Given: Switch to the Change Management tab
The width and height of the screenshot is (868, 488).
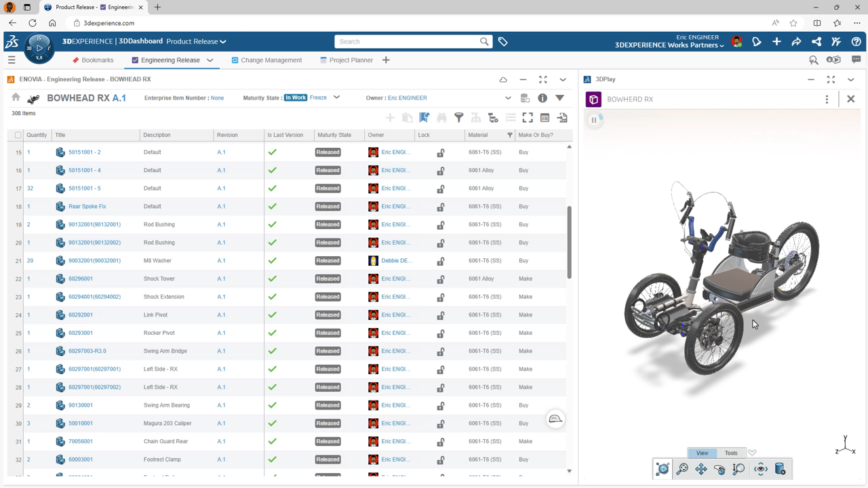Looking at the screenshot, I should click(x=267, y=60).
